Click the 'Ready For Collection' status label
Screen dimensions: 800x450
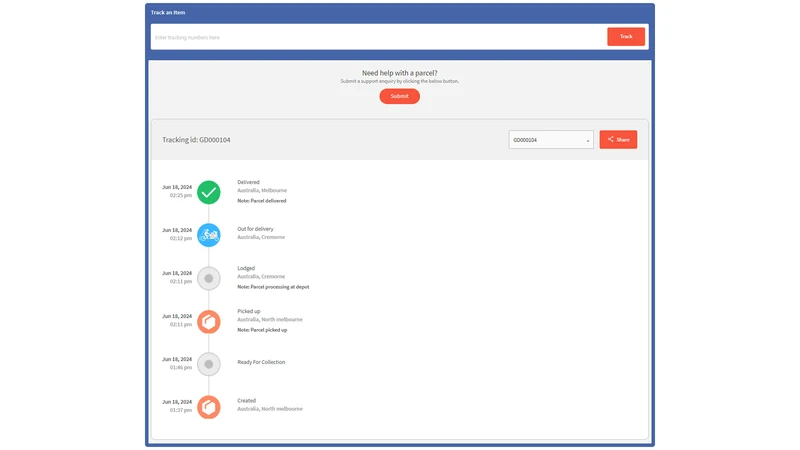coord(261,362)
